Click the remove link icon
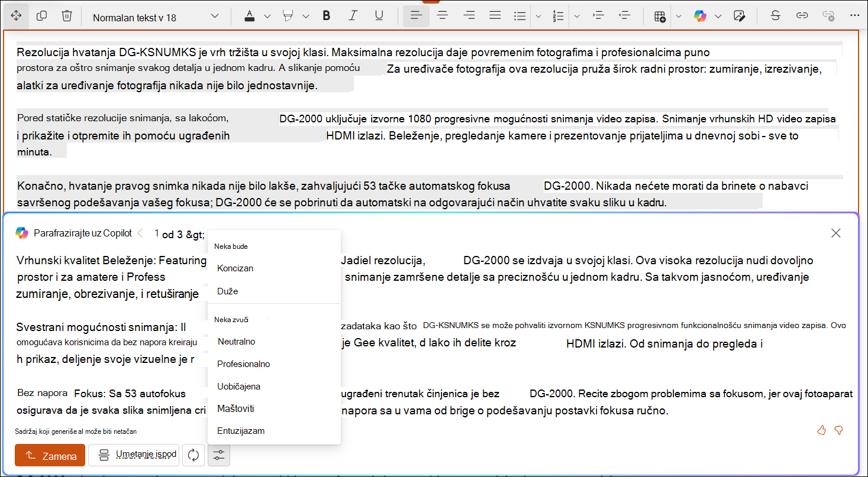 828,16
